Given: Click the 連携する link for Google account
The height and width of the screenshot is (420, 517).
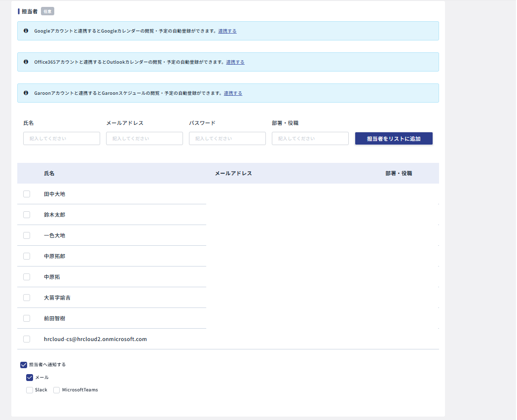Looking at the screenshot, I should tap(227, 31).
